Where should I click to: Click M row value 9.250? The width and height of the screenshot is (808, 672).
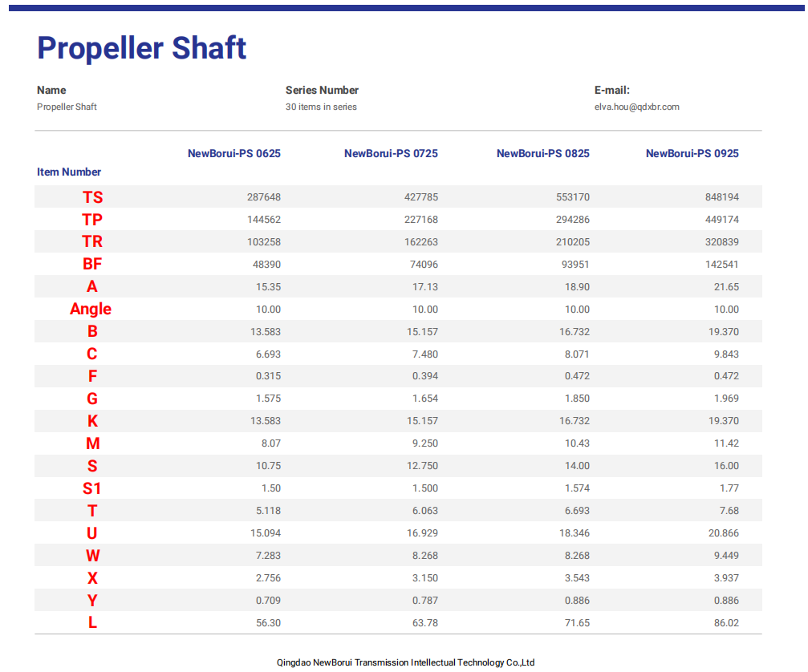[x=425, y=443]
